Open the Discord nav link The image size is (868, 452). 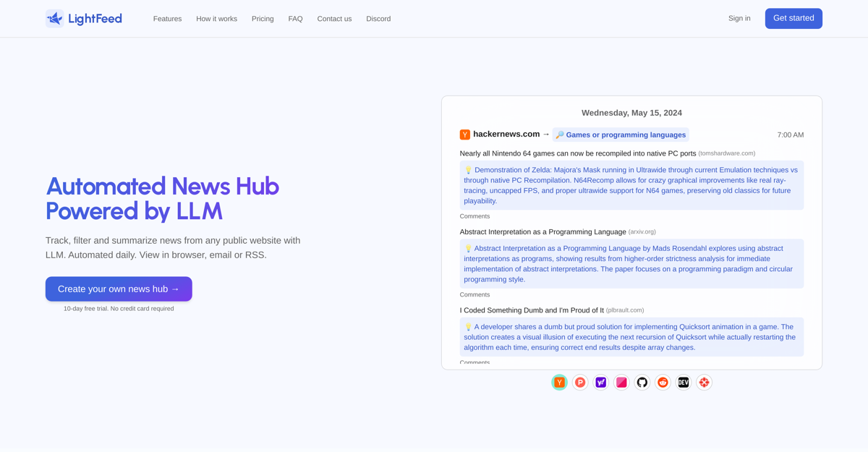378,19
